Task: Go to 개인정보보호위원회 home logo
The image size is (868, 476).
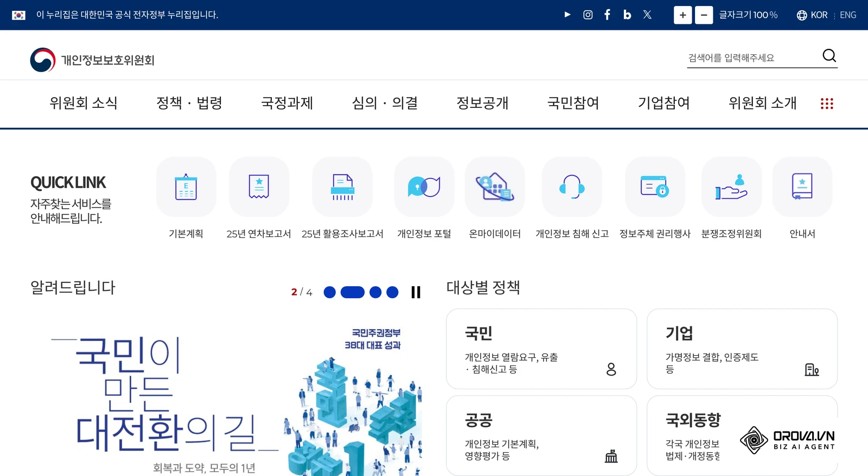Action: (x=92, y=60)
